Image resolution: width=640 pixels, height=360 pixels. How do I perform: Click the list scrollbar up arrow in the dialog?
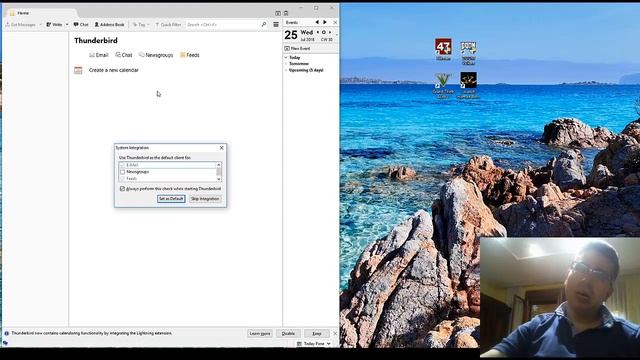pos(219,164)
